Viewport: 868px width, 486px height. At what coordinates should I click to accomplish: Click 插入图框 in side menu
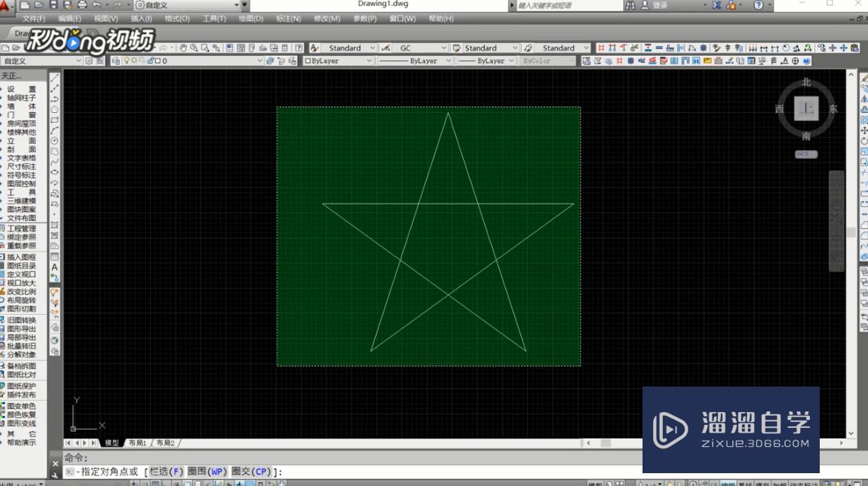pyautogui.click(x=22, y=257)
